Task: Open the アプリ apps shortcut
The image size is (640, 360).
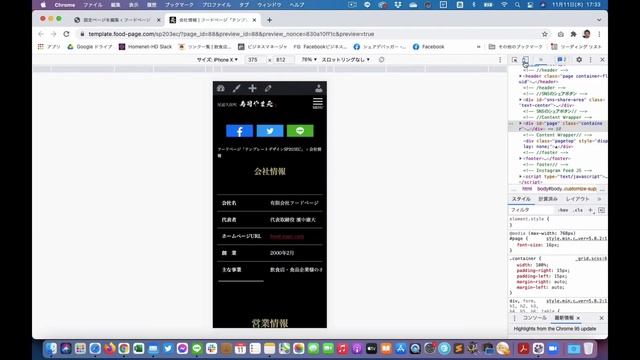Action: click(49, 47)
